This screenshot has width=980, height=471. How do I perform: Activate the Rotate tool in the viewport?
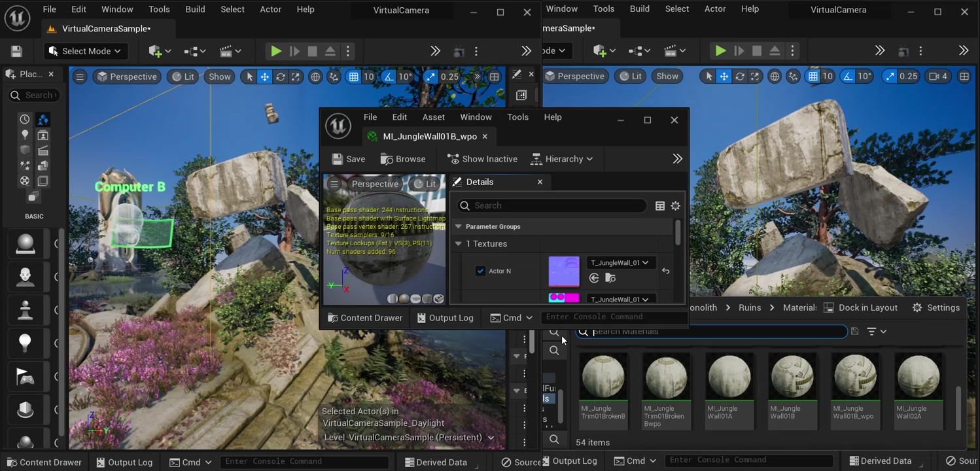tap(280, 77)
